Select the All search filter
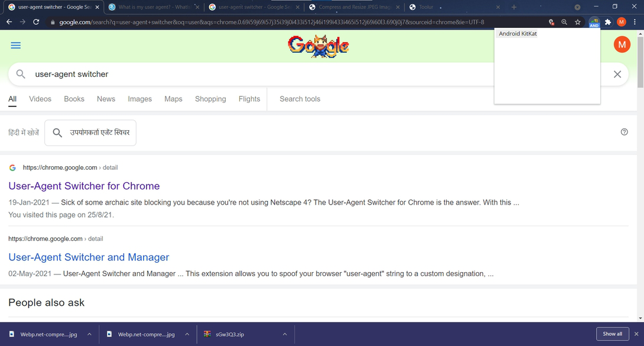 [12, 99]
